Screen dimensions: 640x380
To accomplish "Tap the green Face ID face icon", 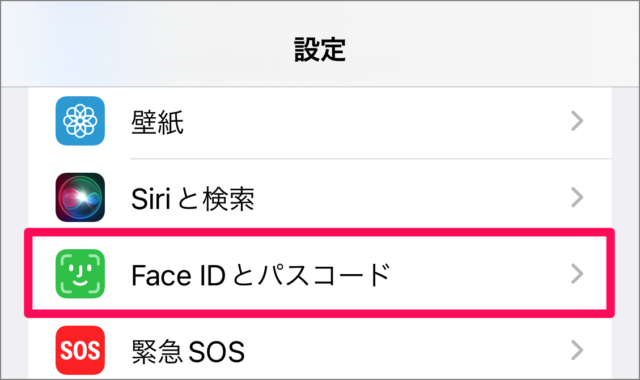I will pos(80,273).
